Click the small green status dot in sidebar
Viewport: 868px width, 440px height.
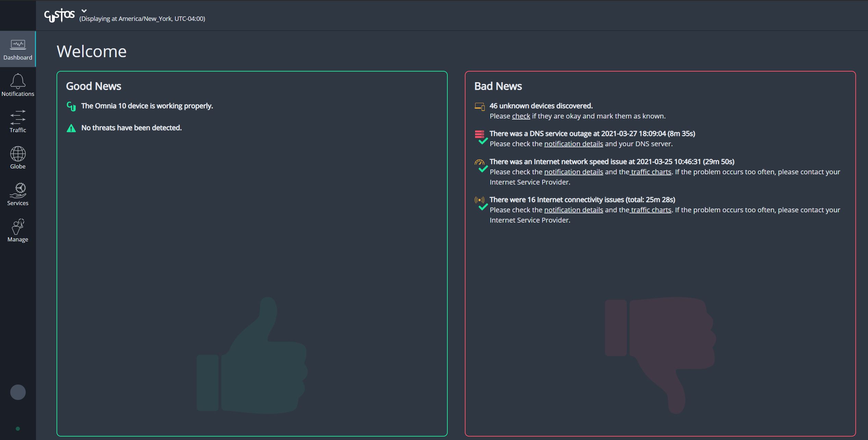(18, 429)
